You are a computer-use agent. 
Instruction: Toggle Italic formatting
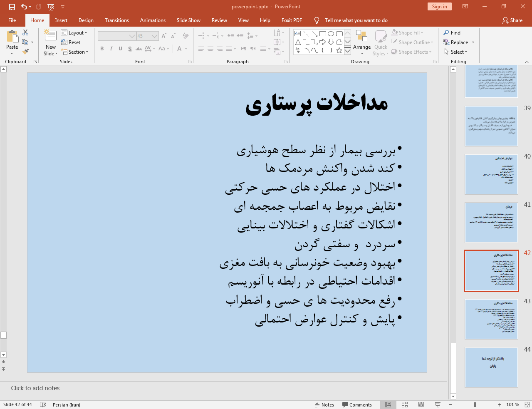point(111,49)
